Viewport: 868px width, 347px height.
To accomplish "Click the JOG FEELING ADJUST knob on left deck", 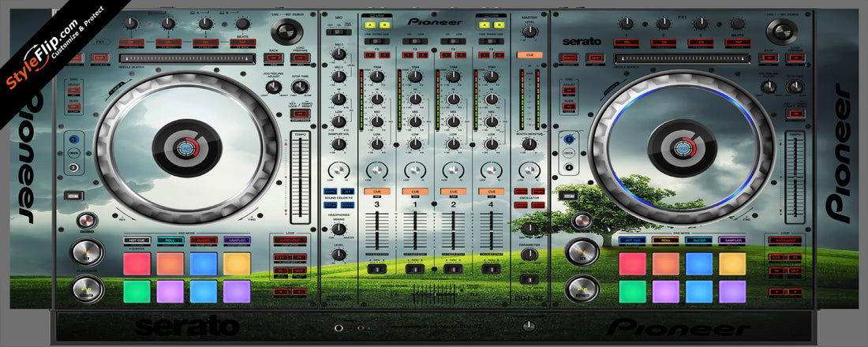I will pos(273,86).
